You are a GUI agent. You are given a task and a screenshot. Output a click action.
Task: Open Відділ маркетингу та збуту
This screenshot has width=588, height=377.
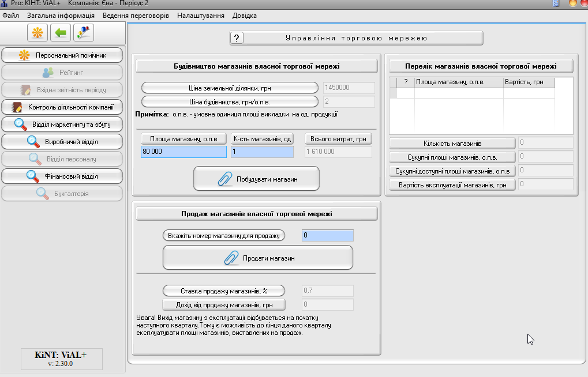[x=62, y=125]
